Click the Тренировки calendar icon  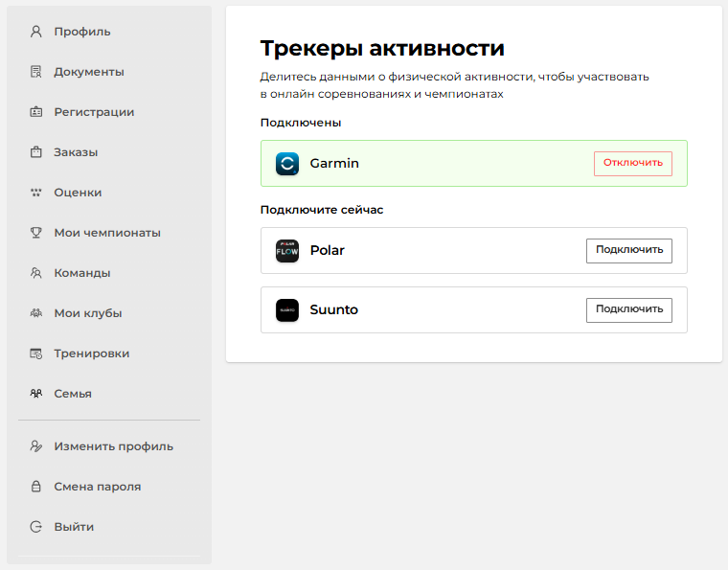(35, 353)
